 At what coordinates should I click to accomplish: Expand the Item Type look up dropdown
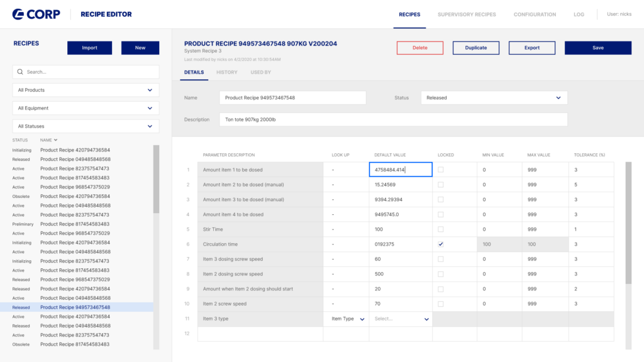click(x=347, y=319)
